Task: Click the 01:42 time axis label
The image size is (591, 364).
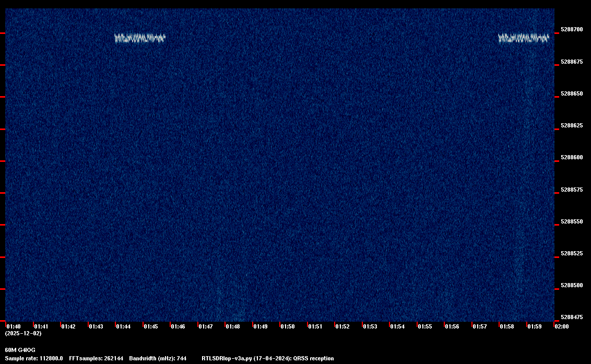Action: pyautogui.click(x=68, y=326)
